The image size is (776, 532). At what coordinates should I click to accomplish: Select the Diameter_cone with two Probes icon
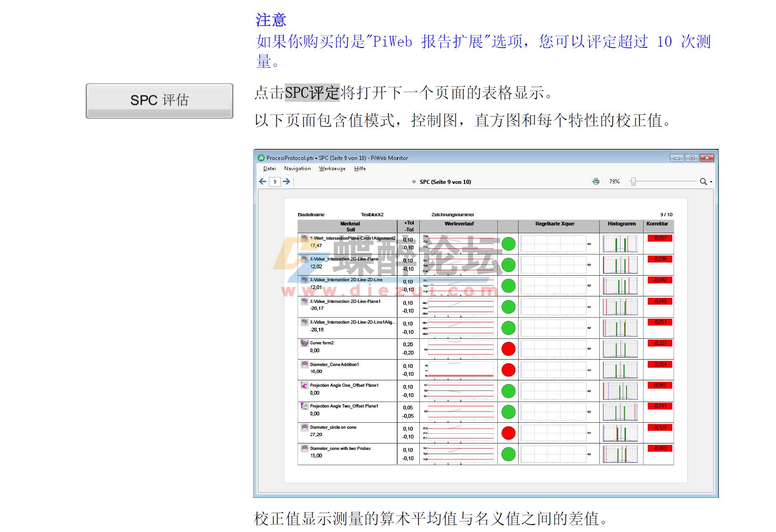pyautogui.click(x=304, y=448)
